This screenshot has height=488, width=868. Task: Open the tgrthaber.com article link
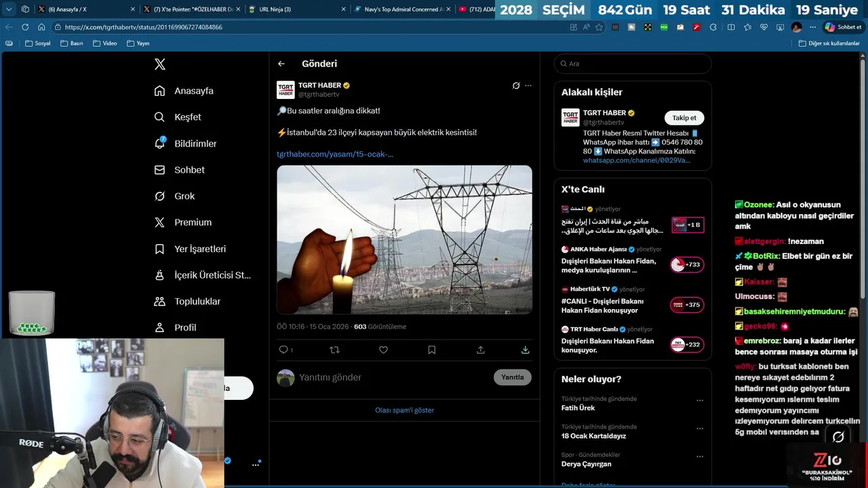335,154
